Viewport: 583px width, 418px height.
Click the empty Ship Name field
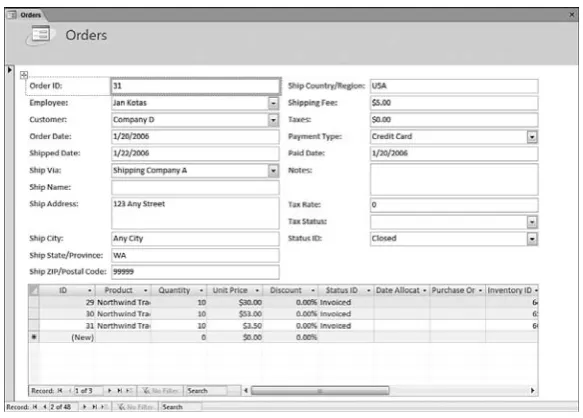[x=195, y=187]
